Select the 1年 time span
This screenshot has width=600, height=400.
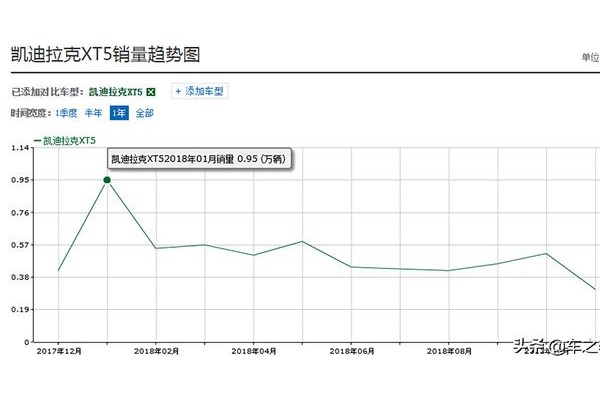[119, 113]
